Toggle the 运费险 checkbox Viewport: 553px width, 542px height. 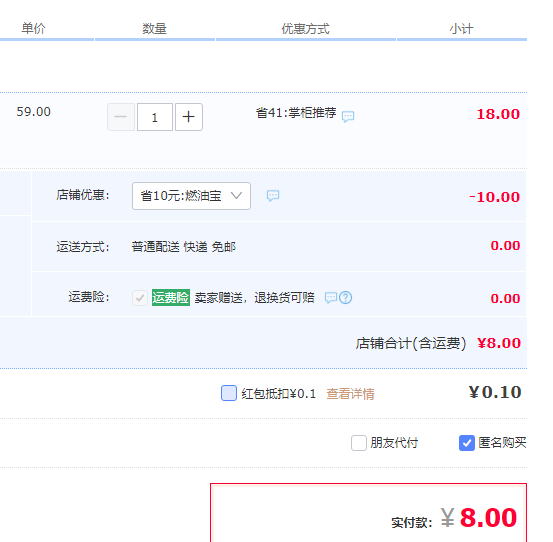click(140, 298)
